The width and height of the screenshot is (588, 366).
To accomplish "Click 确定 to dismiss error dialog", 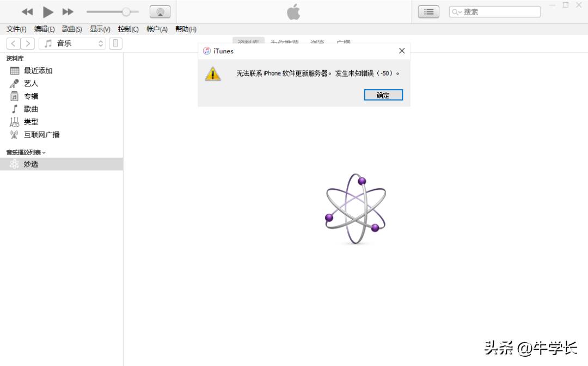I will [383, 95].
